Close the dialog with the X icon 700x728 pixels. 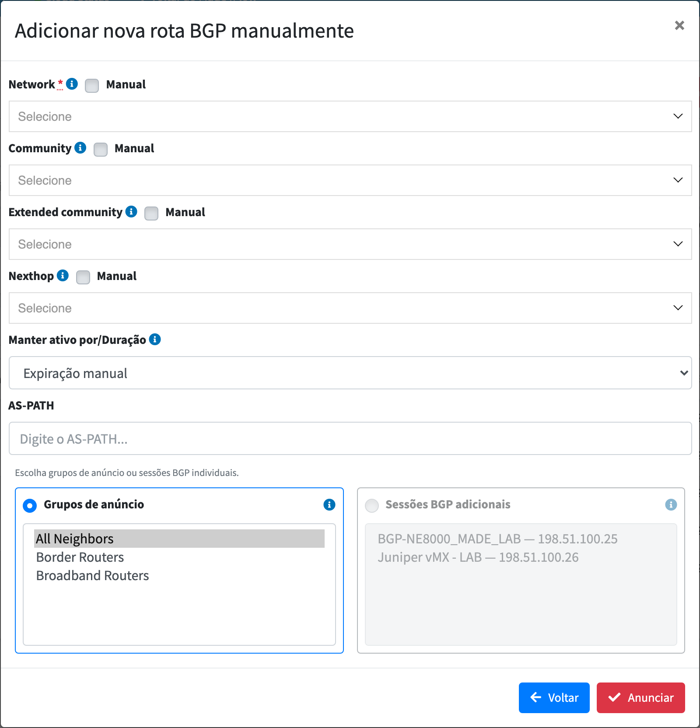tap(679, 25)
